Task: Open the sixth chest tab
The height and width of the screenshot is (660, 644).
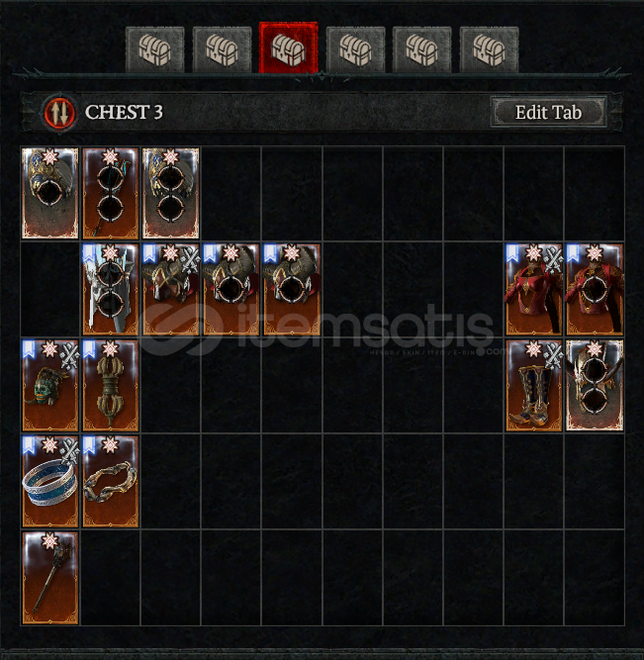Action: click(x=489, y=50)
